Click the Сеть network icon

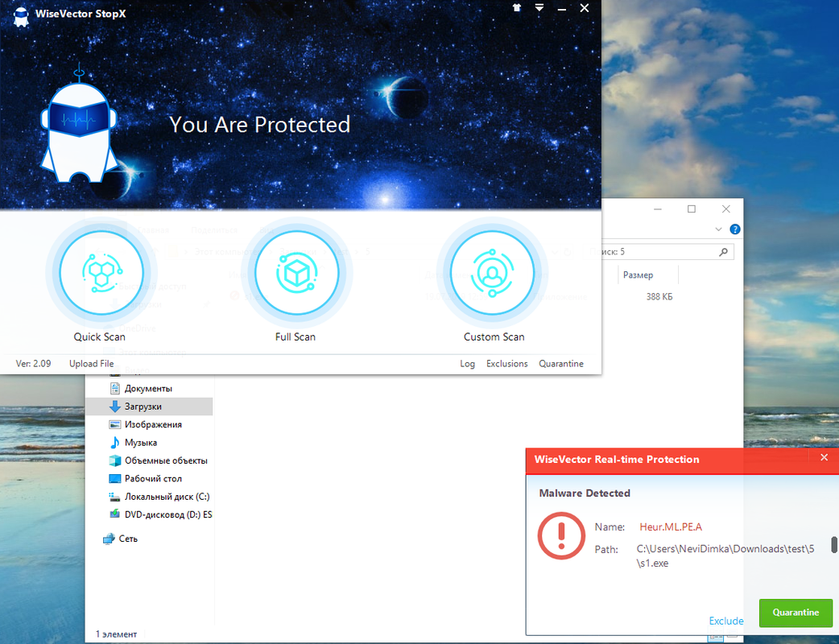point(109,539)
